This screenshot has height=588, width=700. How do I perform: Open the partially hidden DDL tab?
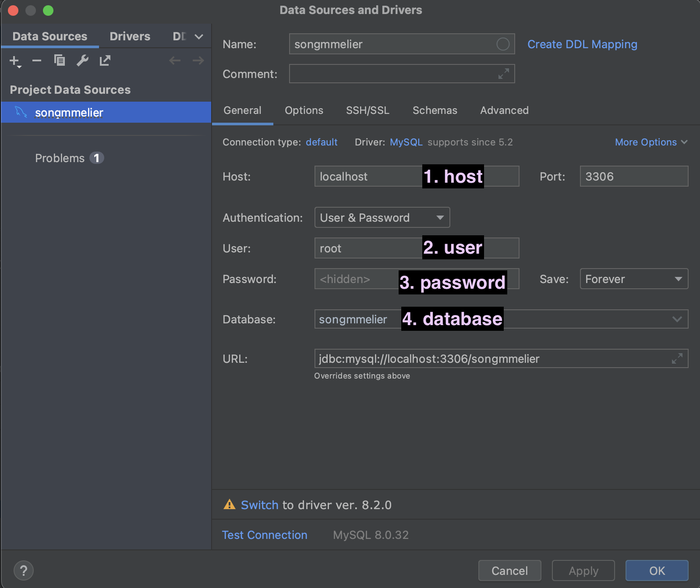click(179, 36)
